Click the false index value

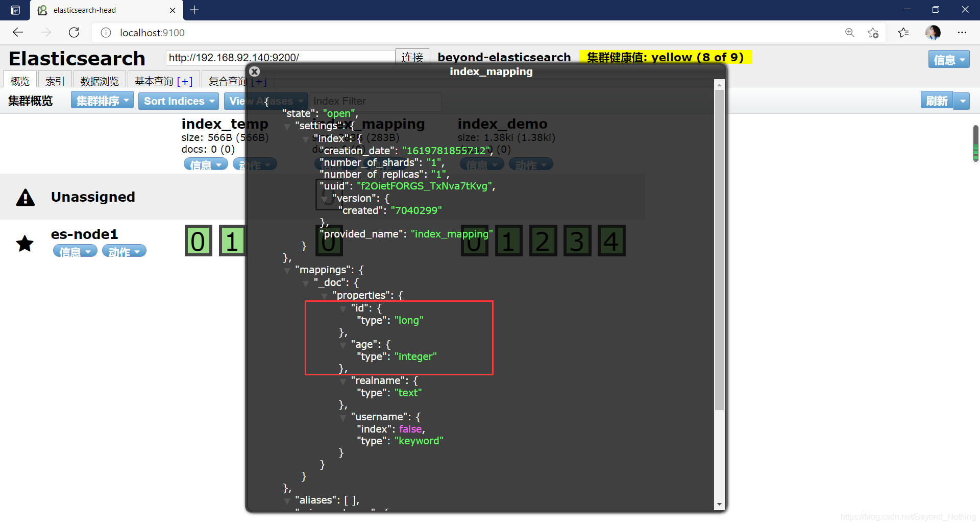pyautogui.click(x=410, y=429)
